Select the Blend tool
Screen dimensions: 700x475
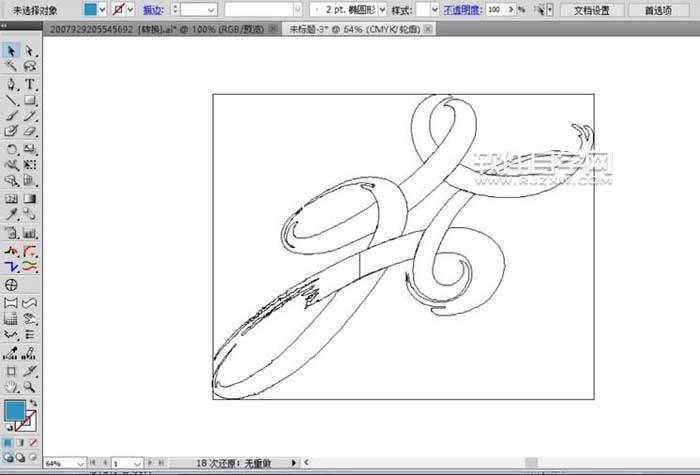coord(29,214)
